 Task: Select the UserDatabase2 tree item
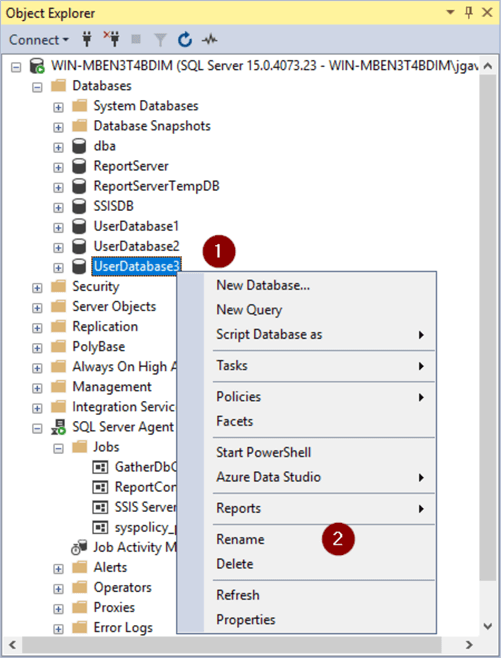(x=136, y=246)
